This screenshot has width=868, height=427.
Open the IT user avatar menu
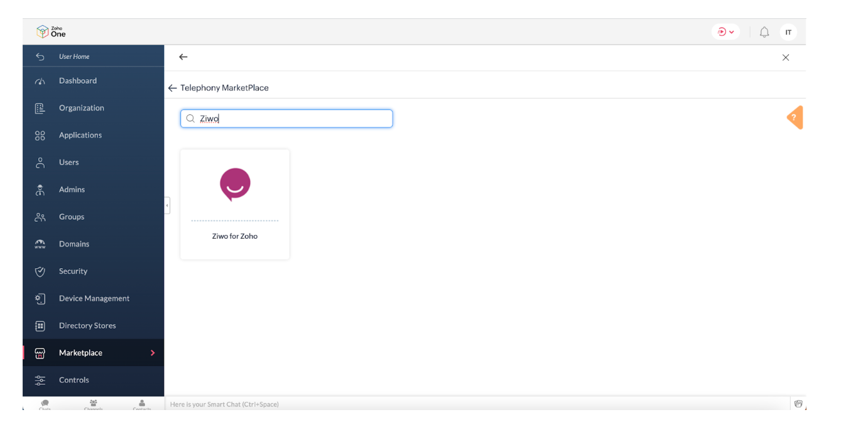tap(788, 32)
